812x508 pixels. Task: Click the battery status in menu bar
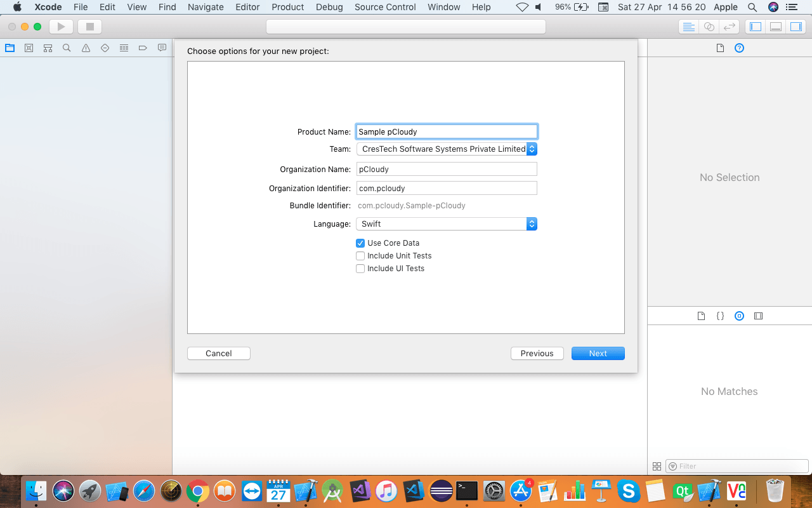tap(572, 7)
